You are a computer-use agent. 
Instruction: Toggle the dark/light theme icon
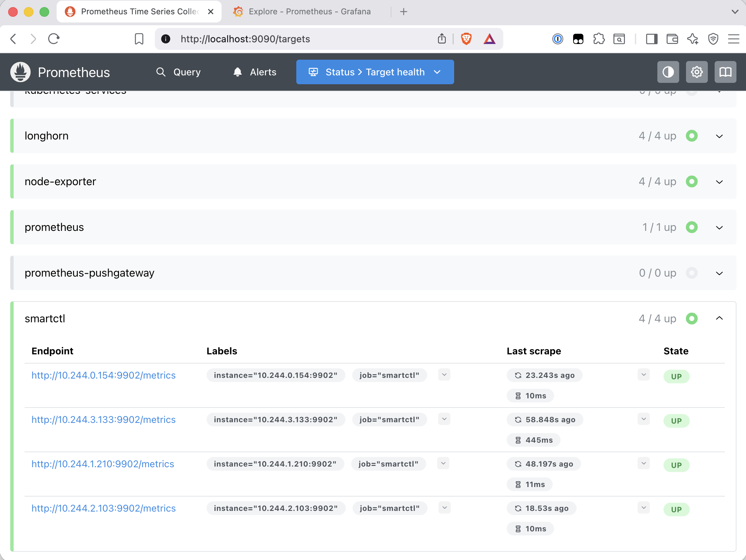tap(668, 72)
